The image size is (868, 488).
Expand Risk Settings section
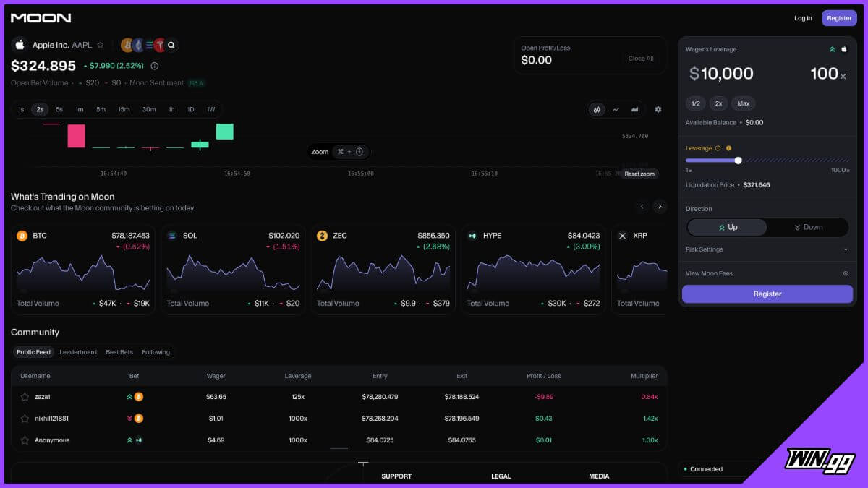coord(767,249)
